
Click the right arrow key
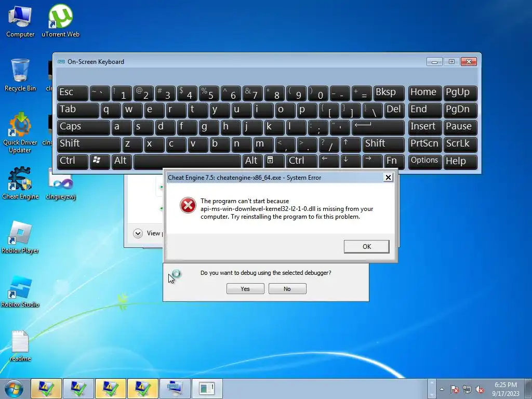(x=372, y=162)
